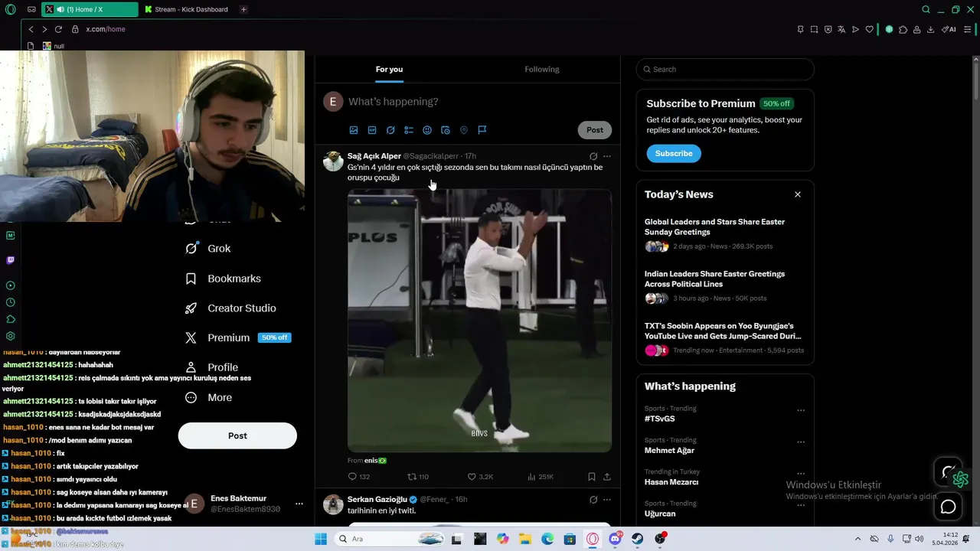Open Twitch in Opera sidebar
This screenshot has height=551, width=980.
pyautogui.click(x=10, y=260)
